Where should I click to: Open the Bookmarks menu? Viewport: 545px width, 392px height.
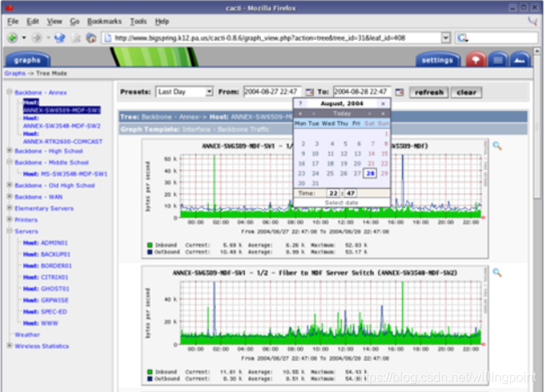(104, 22)
